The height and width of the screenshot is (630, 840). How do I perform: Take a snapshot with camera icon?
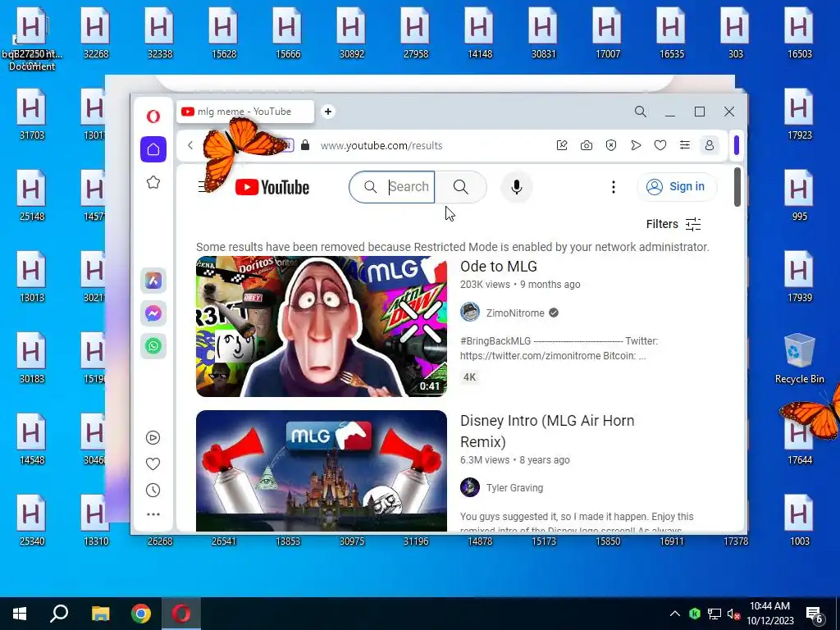587,145
